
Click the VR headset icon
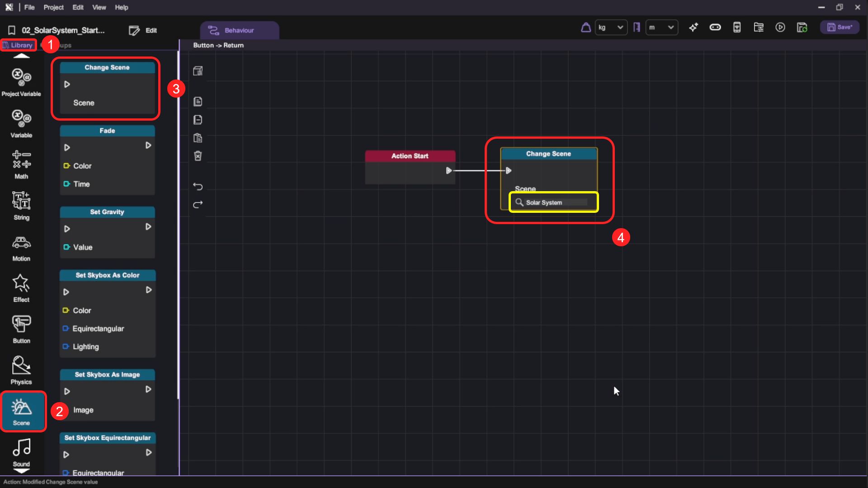pyautogui.click(x=715, y=28)
